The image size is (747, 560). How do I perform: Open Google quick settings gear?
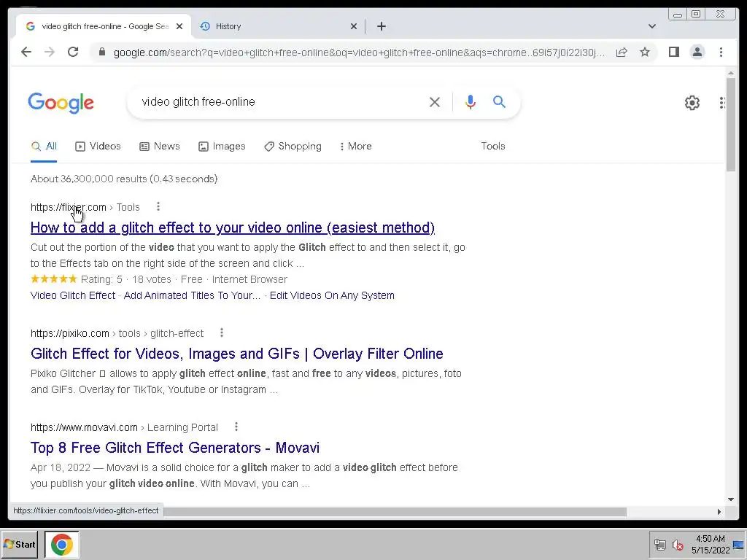tap(692, 102)
